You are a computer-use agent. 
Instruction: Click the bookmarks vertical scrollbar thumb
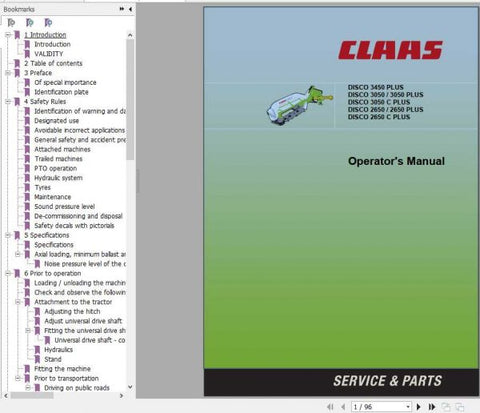point(130,99)
